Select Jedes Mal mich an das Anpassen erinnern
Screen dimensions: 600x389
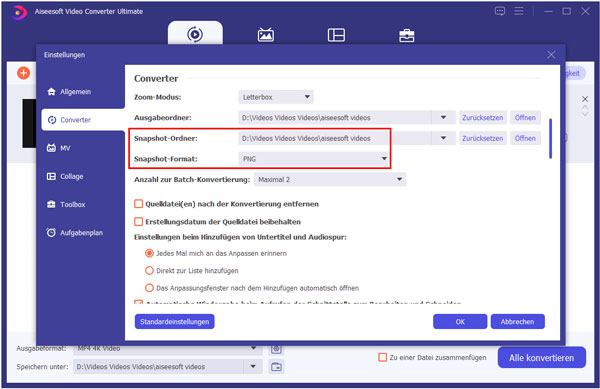(x=149, y=253)
